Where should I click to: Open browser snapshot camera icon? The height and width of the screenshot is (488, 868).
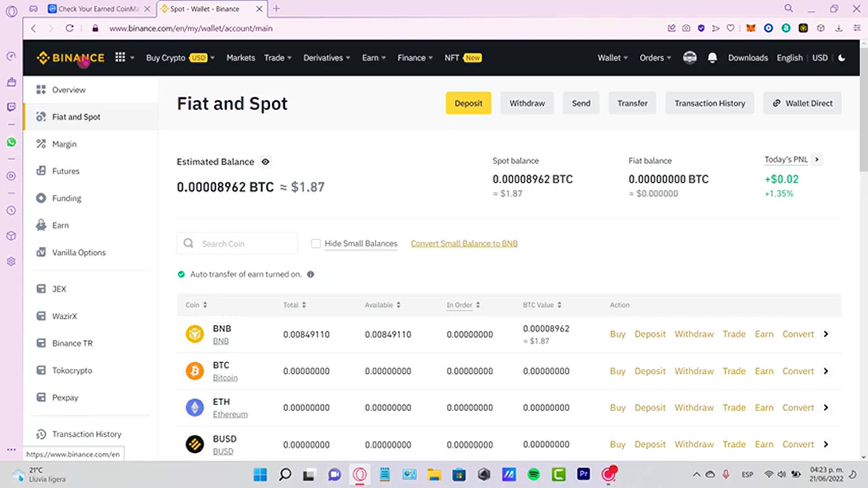[x=686, y=28]
